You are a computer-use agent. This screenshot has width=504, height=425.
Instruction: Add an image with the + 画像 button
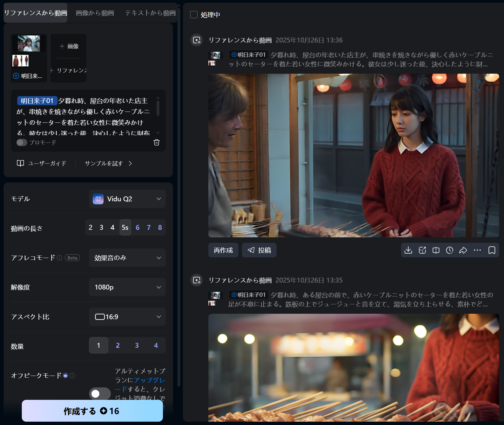69,46
